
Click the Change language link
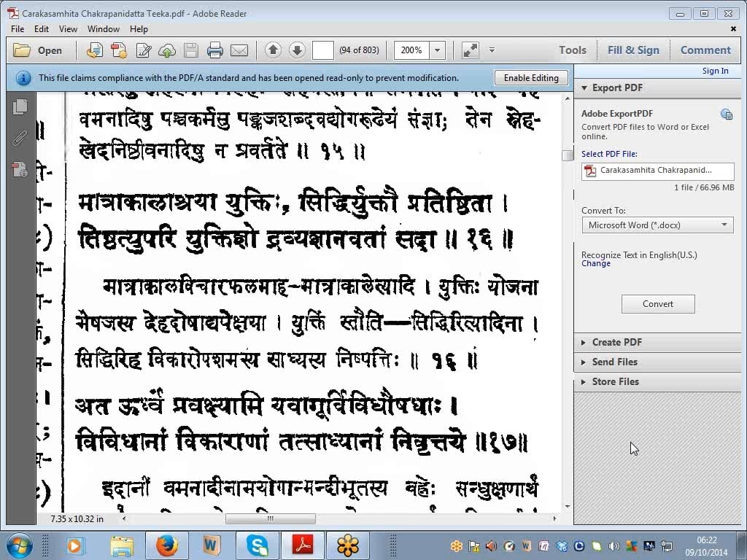pyautogui.click(x=596, y=264)
